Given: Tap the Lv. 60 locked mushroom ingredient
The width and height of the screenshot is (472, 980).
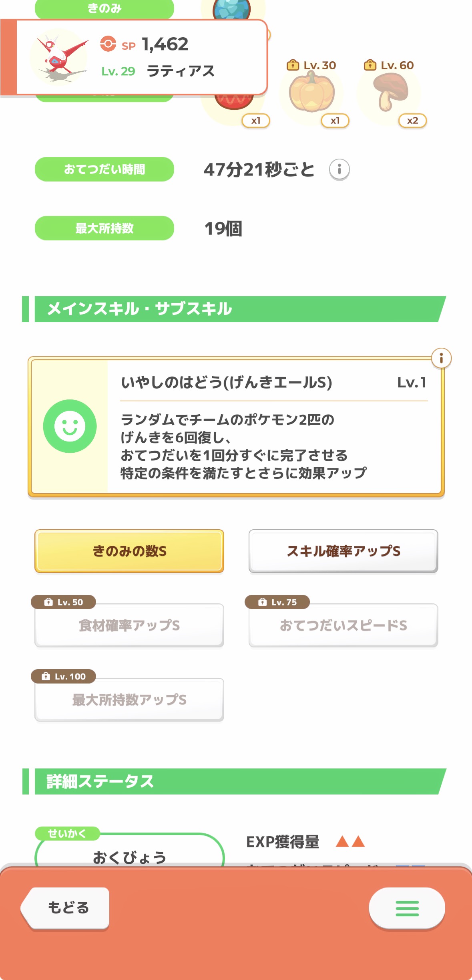Looking at the screenshot, I should (x=389, y=94).
